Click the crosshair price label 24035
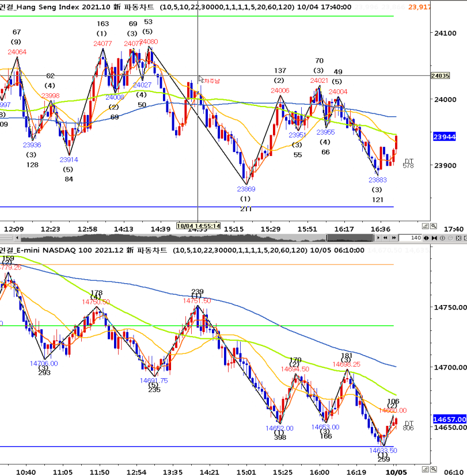This screenshot has width=467, height=476. click(x=440, y=75)
